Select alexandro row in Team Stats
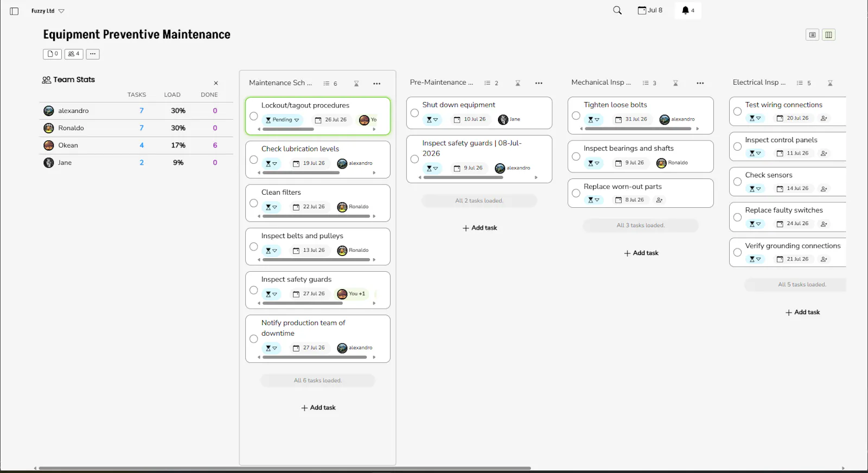The image size is (868, 473). click(x=136, y=111)
